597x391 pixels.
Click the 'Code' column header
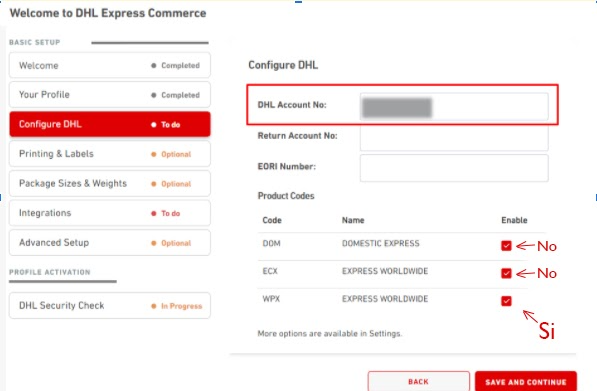coord(272,220)
